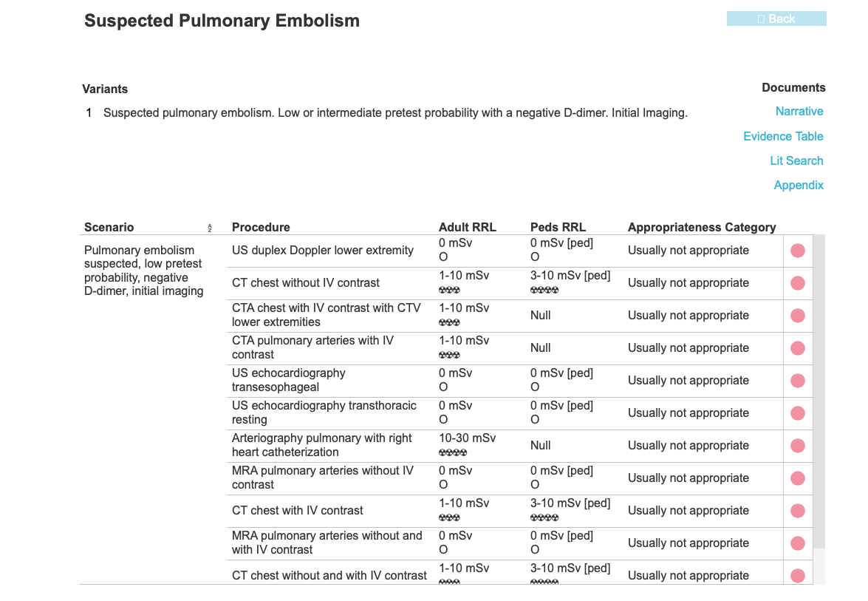
Task: Click the pink dot for MRA without IV contrast
Action: click(798, 478)
